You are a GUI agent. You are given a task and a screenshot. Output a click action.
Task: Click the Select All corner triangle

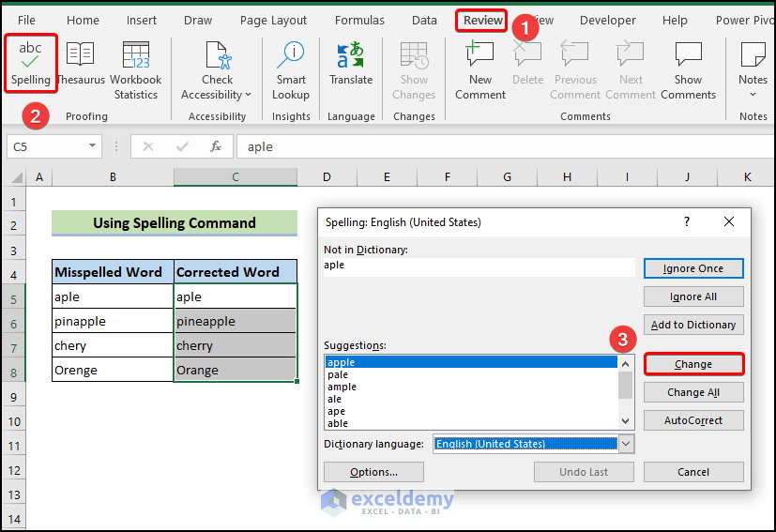[x=16, y=177]
